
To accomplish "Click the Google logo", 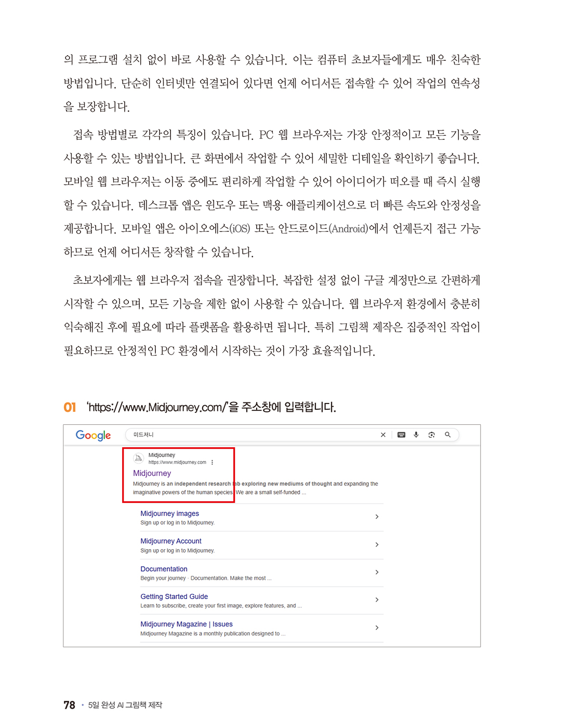I will click(93, 435).
